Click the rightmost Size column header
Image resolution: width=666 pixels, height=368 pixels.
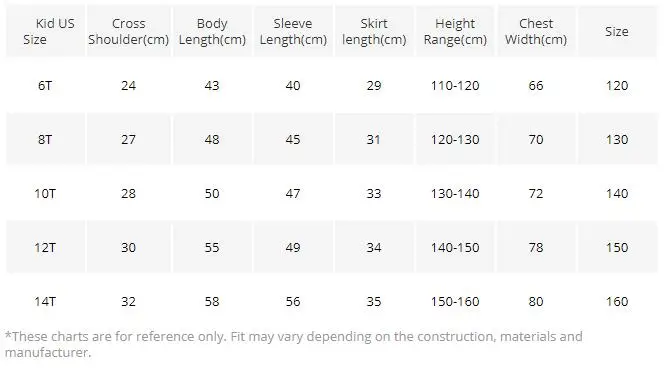(617, 31)
